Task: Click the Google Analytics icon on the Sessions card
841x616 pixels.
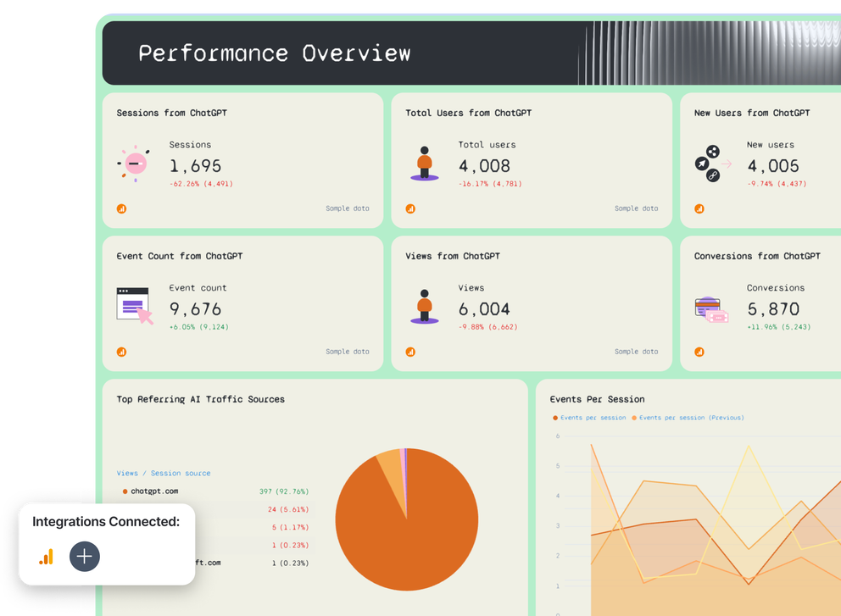Action: tap(121, 208)
